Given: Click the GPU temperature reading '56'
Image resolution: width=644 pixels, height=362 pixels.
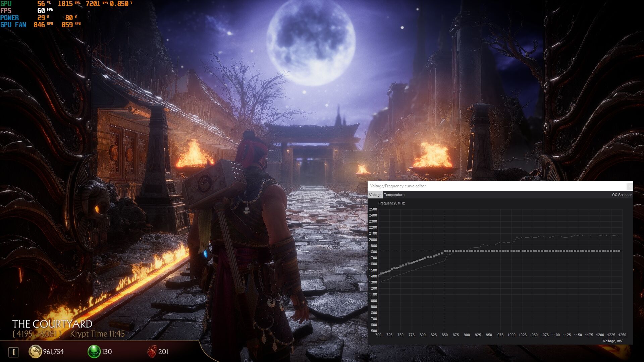Looking at the screenshot, I should [41, 4].
